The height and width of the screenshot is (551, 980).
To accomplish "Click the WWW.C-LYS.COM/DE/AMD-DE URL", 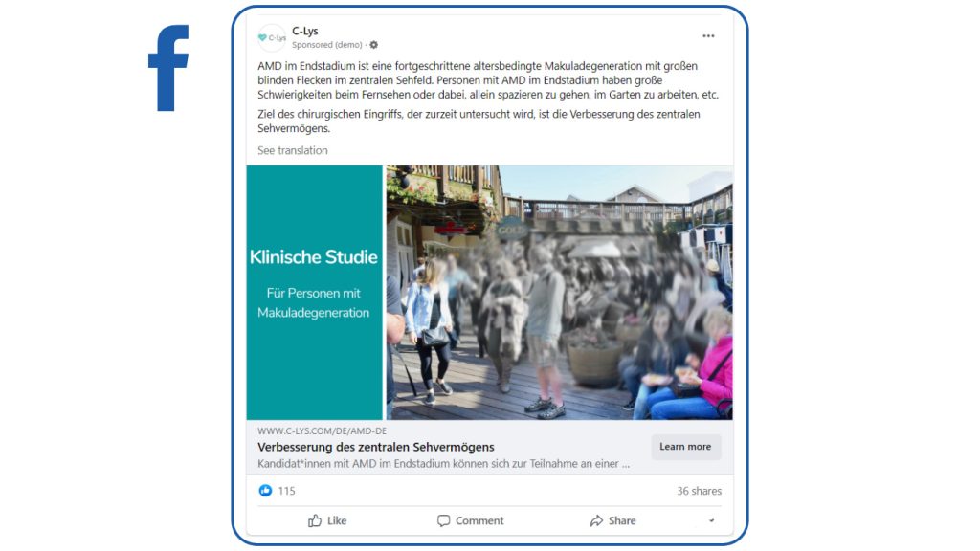I will (322, 431).
